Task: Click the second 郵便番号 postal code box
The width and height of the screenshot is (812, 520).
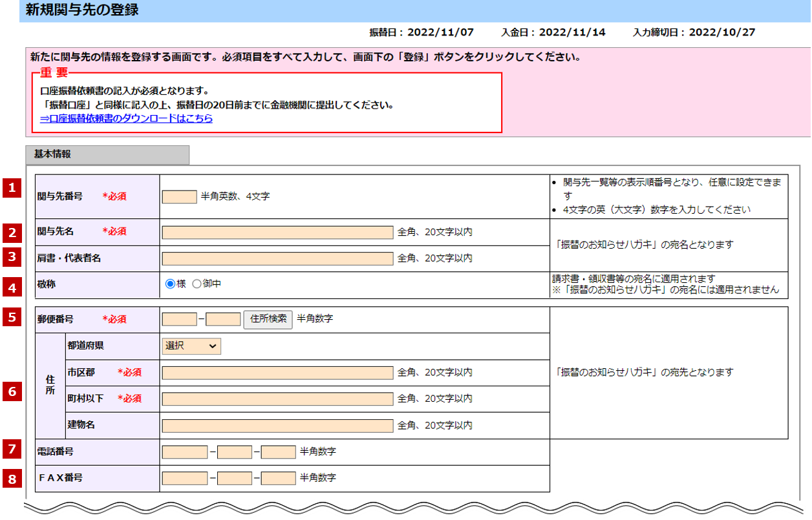Action: point(223,319)
